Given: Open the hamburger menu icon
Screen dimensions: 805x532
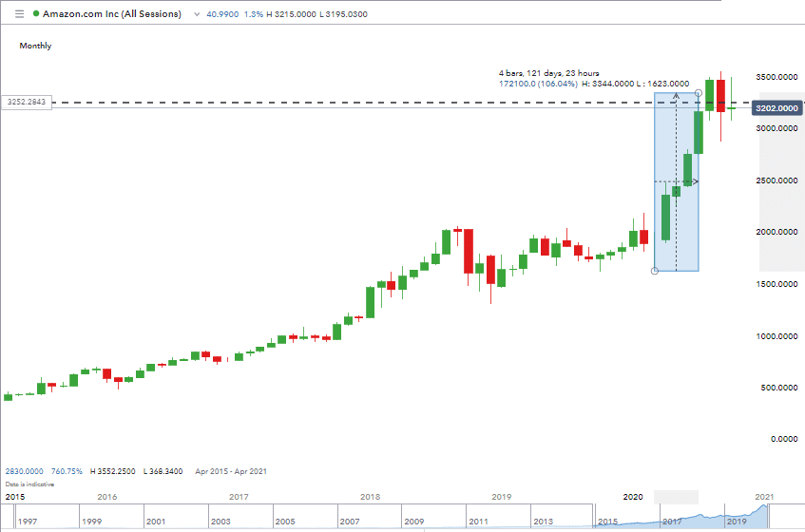Looking at the screenshot, I should point(20,14).
